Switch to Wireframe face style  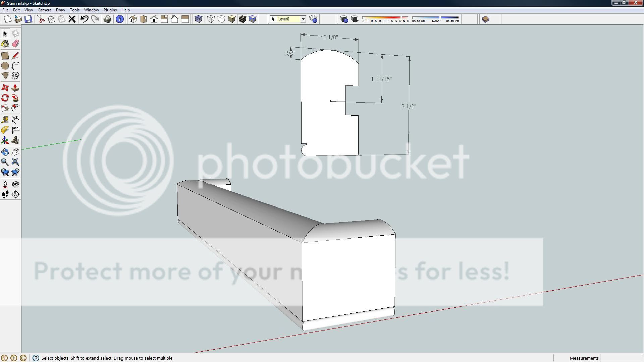click(211, 19)
